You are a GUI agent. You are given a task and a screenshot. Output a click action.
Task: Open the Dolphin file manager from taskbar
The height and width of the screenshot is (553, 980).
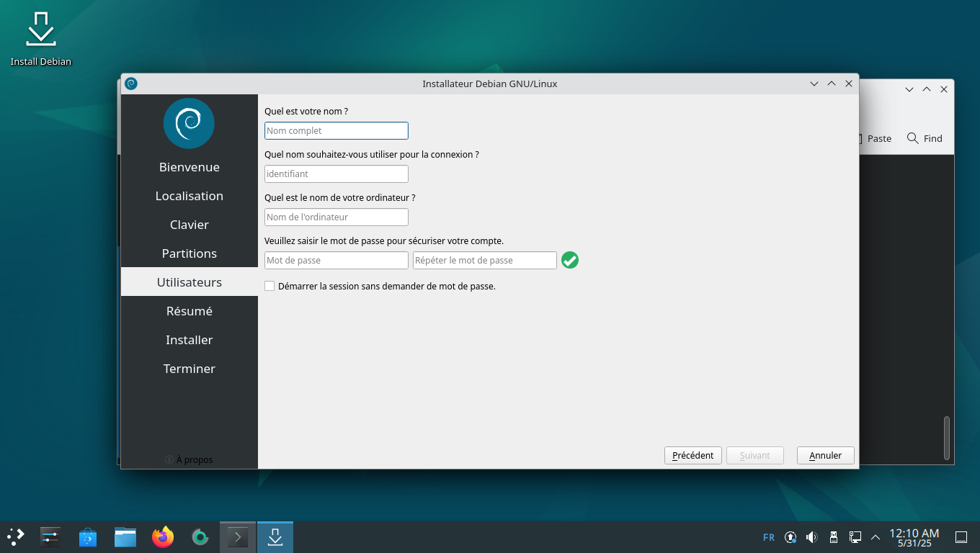125,536
